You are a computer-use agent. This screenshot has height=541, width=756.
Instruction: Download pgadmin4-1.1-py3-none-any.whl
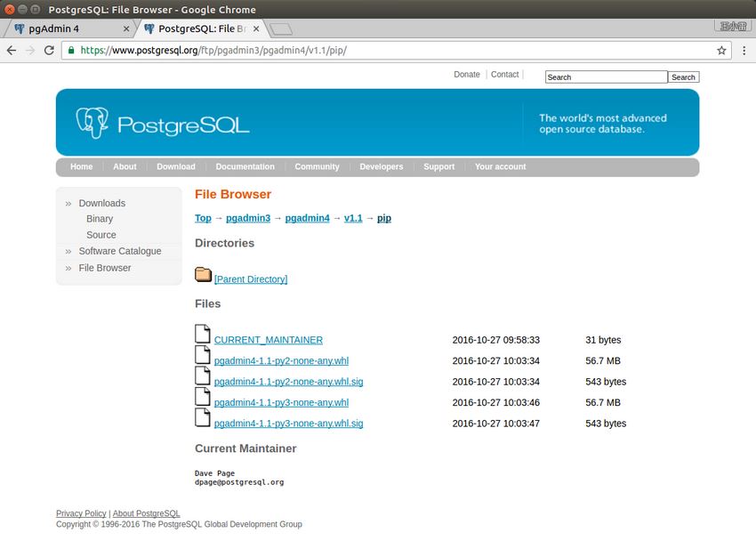[x=282, y=402]
